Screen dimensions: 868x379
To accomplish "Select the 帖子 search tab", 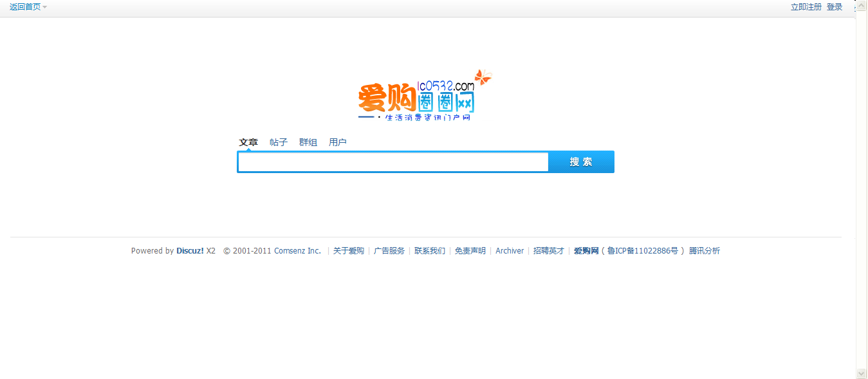I will pos(279,142).
